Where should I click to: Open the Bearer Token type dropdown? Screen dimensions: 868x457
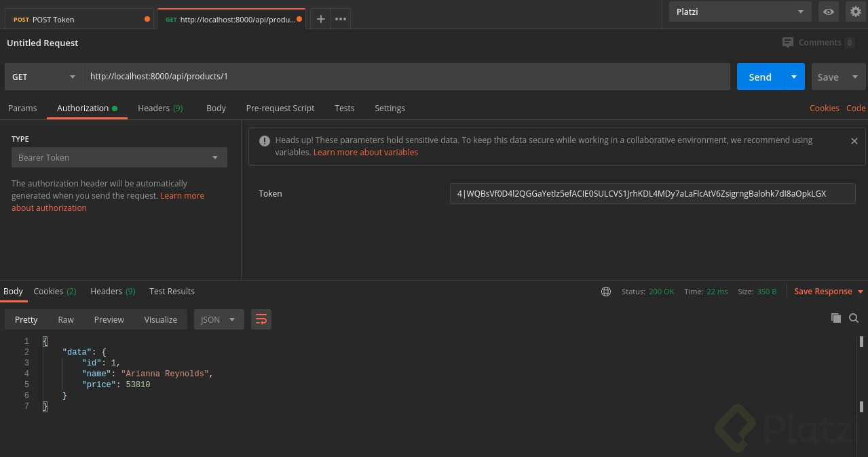tap(119, 157)
